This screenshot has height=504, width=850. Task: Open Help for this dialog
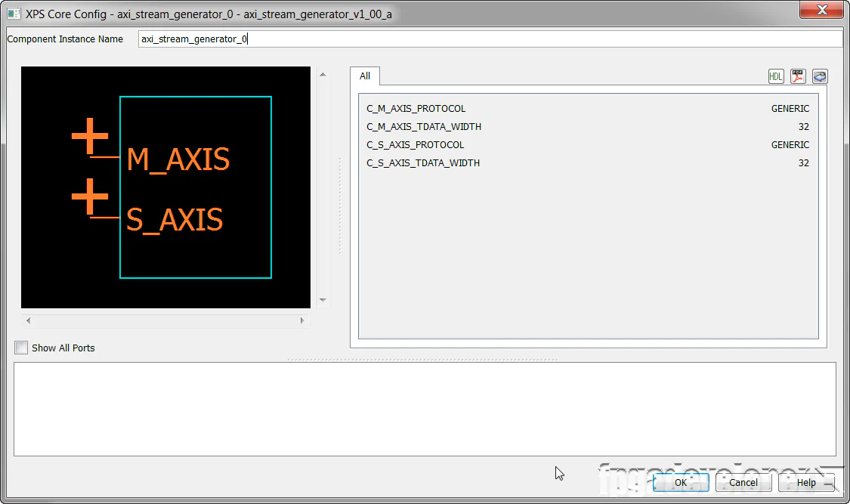coord(806,482)
